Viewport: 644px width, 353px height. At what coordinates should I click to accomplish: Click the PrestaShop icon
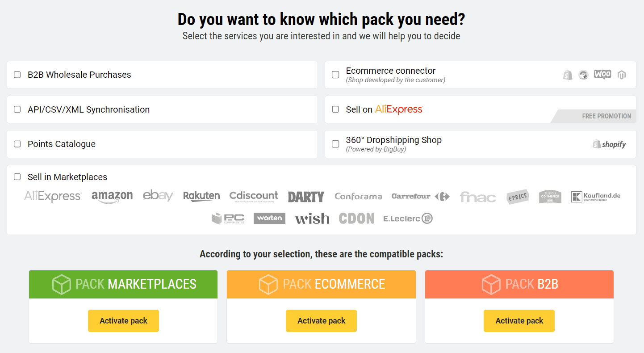coord(584,75)
